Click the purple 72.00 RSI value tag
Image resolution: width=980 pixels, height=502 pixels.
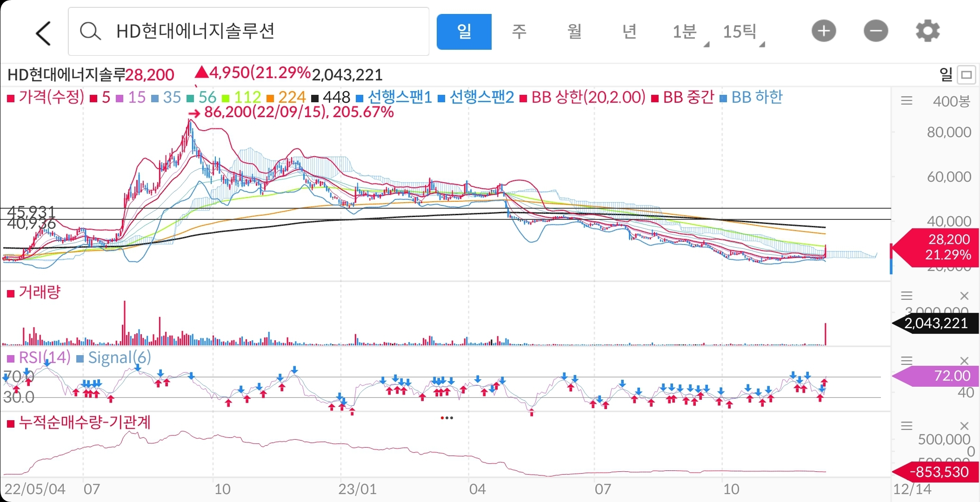936,376
